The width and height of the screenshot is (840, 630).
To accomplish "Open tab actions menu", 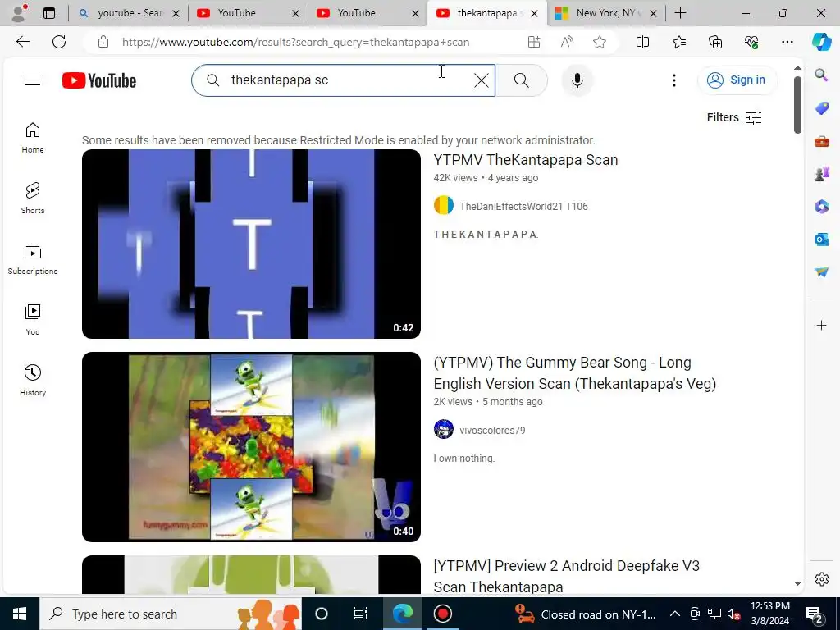I will pyautogui.click(x=49, y=13).
